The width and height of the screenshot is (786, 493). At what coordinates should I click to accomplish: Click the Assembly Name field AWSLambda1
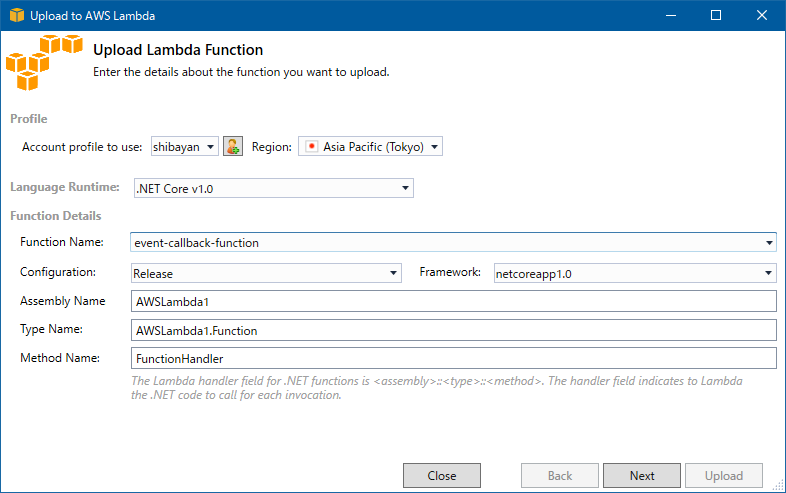[x=454, y=301]
